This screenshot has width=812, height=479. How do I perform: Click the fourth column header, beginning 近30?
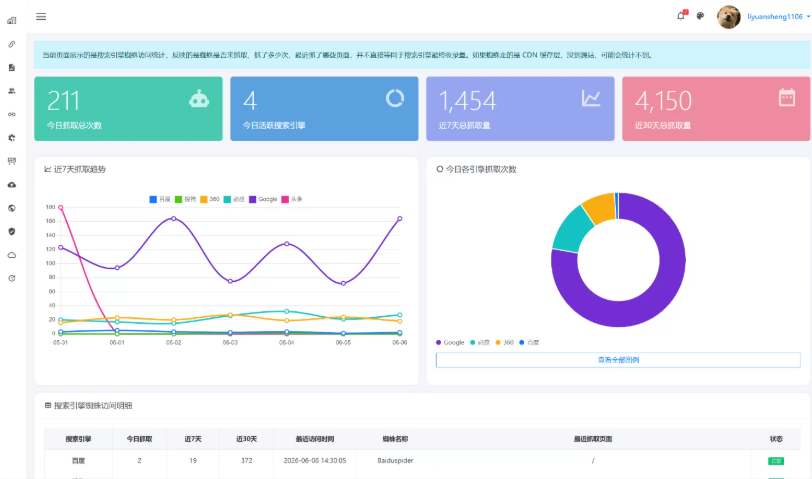[246, 439]
